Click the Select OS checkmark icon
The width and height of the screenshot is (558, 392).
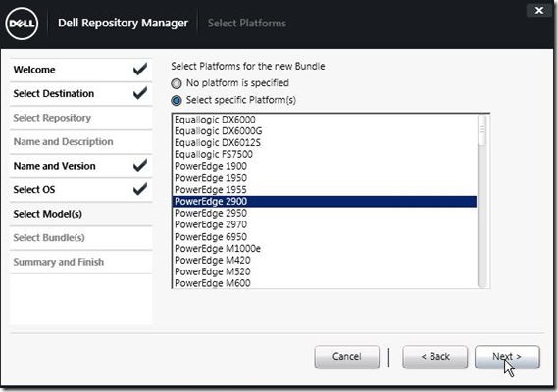140,189
